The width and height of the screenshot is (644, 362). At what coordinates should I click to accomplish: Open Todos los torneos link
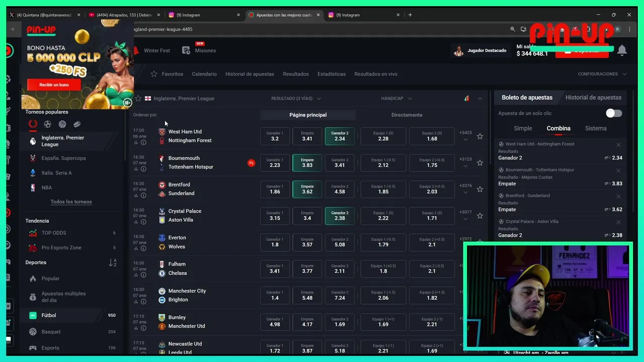coord(71,202)
